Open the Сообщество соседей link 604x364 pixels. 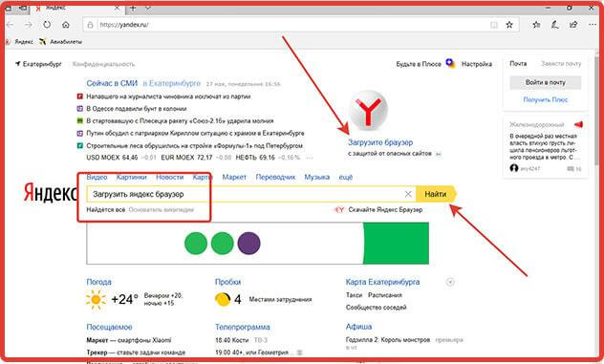[376, 308]
